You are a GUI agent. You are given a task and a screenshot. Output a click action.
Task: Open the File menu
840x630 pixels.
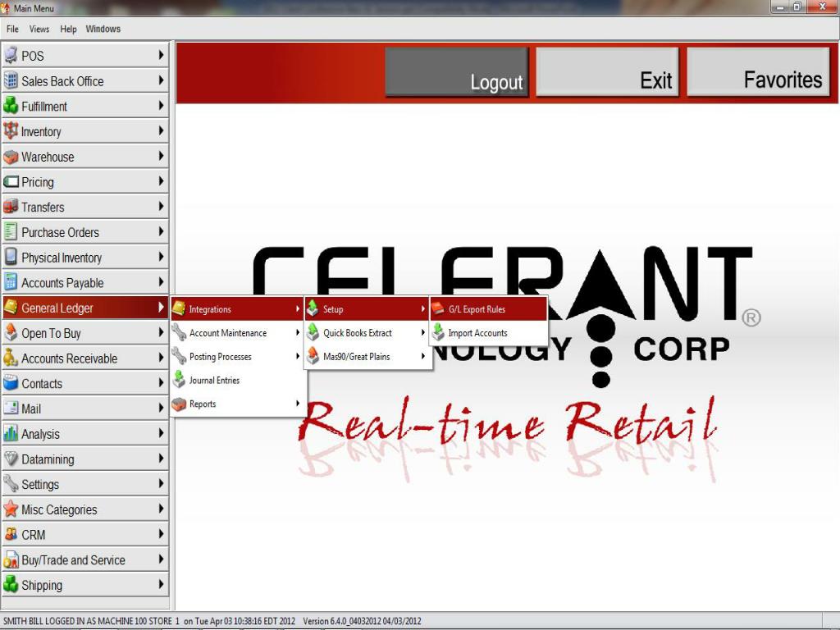coord(12,29)
